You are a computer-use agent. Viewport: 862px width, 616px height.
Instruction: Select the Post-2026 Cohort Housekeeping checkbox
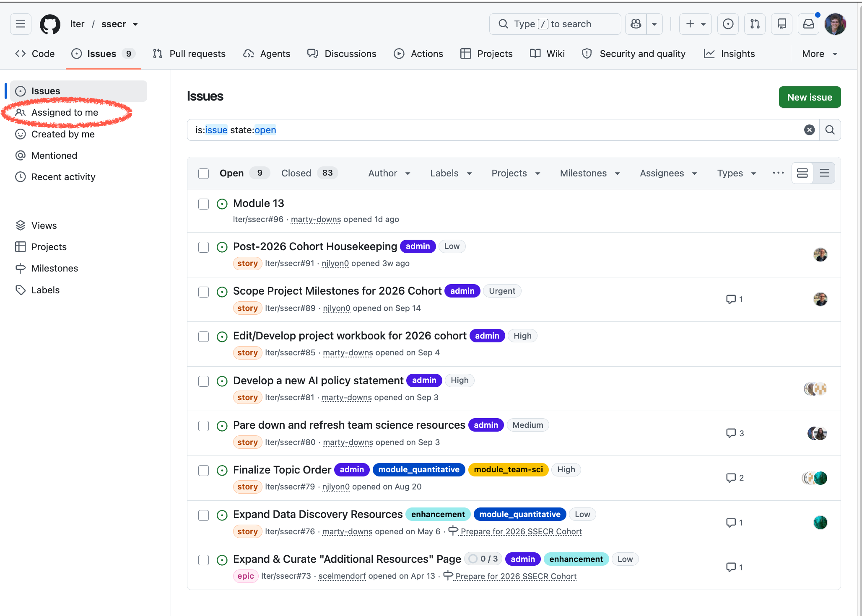click(203, 247)
